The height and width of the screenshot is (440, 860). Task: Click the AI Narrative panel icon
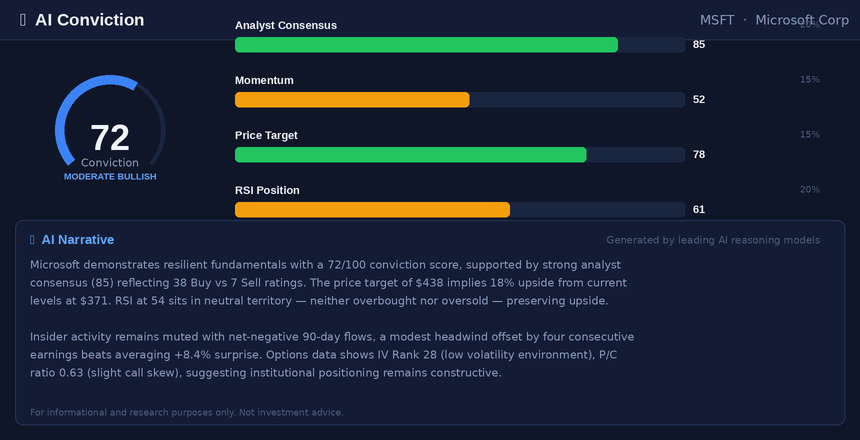[33, 240]
